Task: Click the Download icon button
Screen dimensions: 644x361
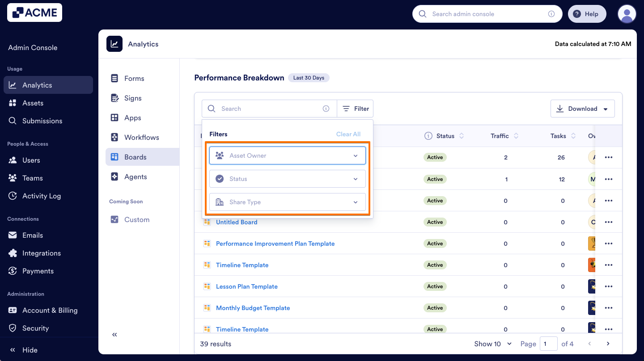Action: [560, 108]
